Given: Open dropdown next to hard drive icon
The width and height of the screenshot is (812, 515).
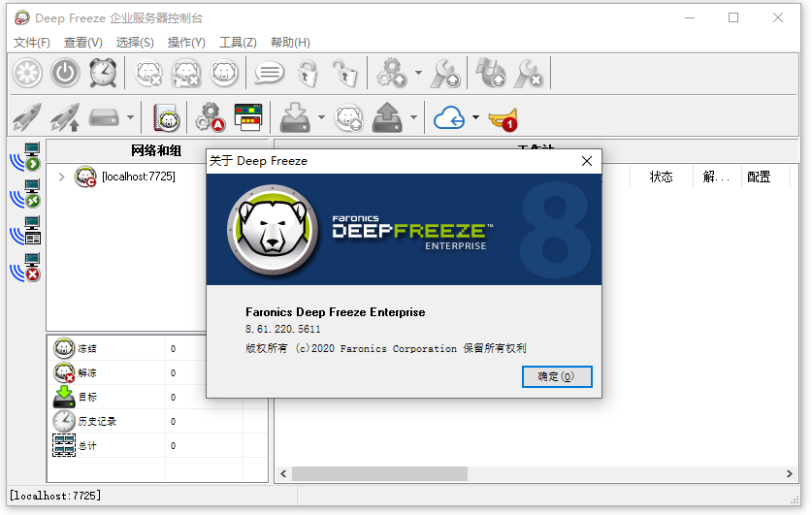Looking at the screenshot, I should (131, 117).
